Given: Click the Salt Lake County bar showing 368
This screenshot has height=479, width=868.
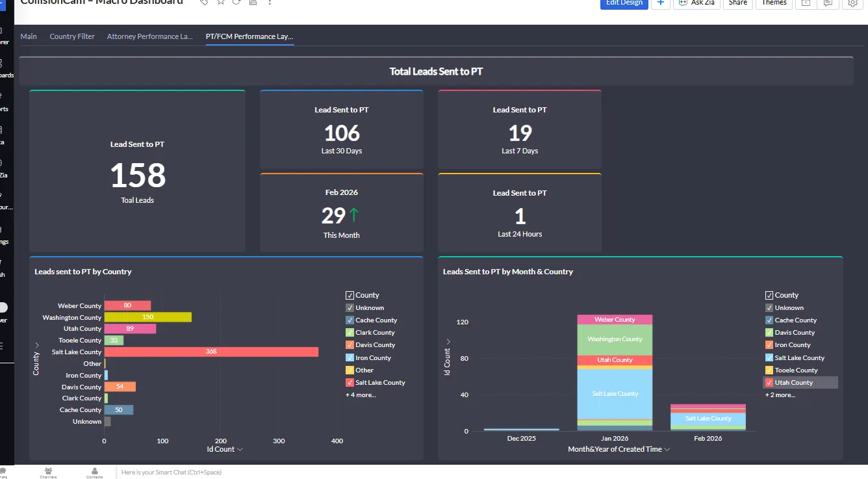Looking at the screenshot, I should coord(211,352).
